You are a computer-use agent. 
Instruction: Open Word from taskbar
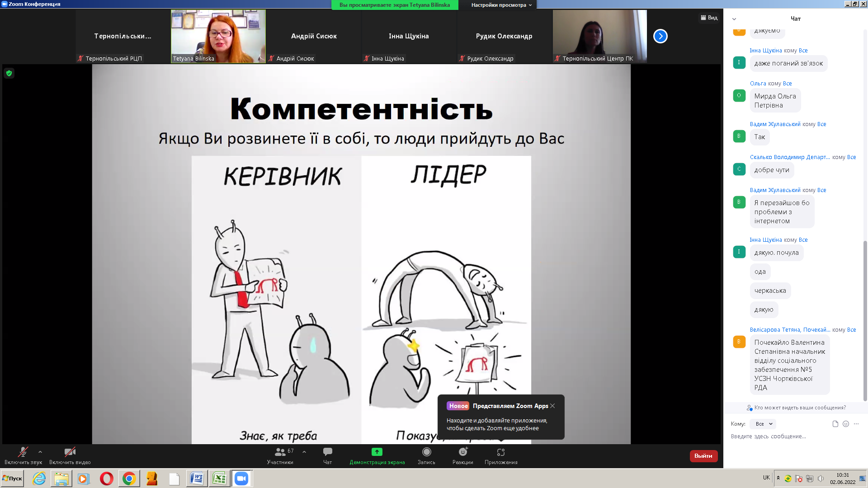point(197,479)
